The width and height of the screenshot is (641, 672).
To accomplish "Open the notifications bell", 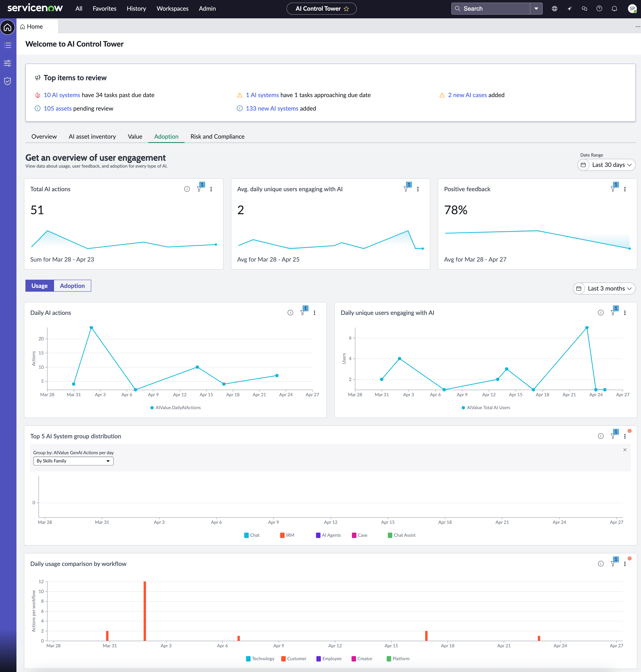I will (614, 9).
